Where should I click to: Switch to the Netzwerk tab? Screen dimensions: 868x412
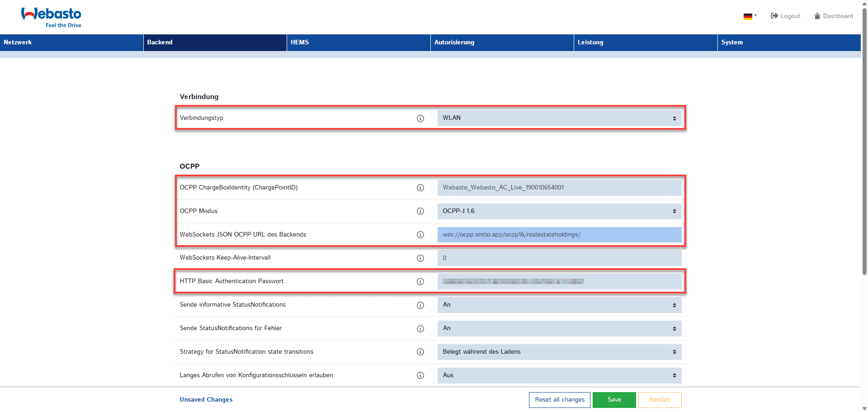pyautogui.click(x=71, y=43)
